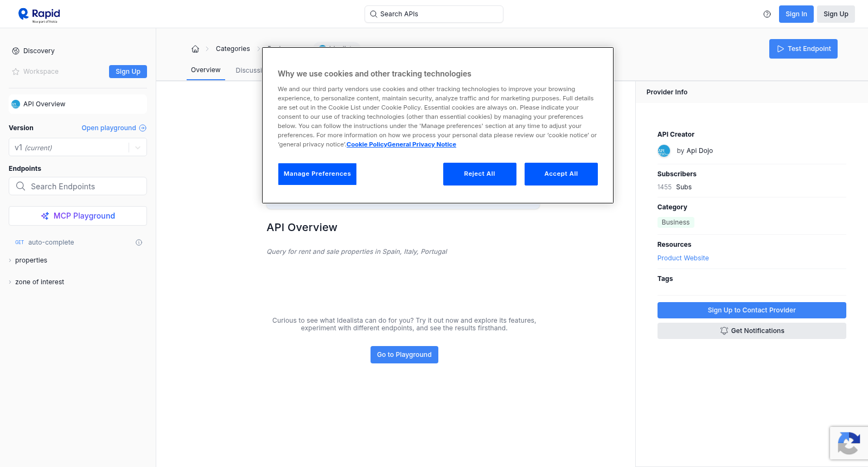Focus the Search Endpoints field

[x=78, y=186]
